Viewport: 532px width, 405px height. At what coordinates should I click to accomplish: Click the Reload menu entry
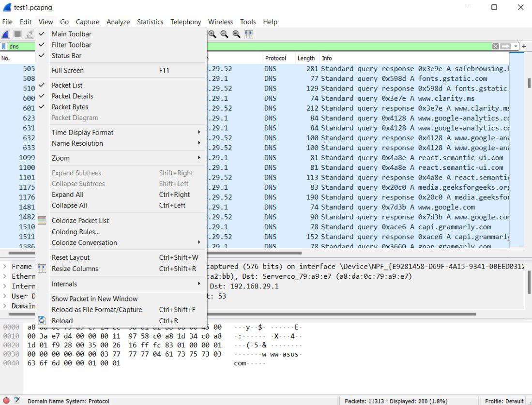pos(62,321)
